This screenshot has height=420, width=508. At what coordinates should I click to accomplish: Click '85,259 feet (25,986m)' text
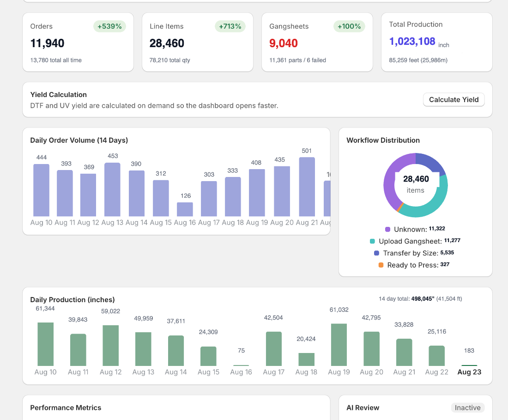(x=418, y=60)
